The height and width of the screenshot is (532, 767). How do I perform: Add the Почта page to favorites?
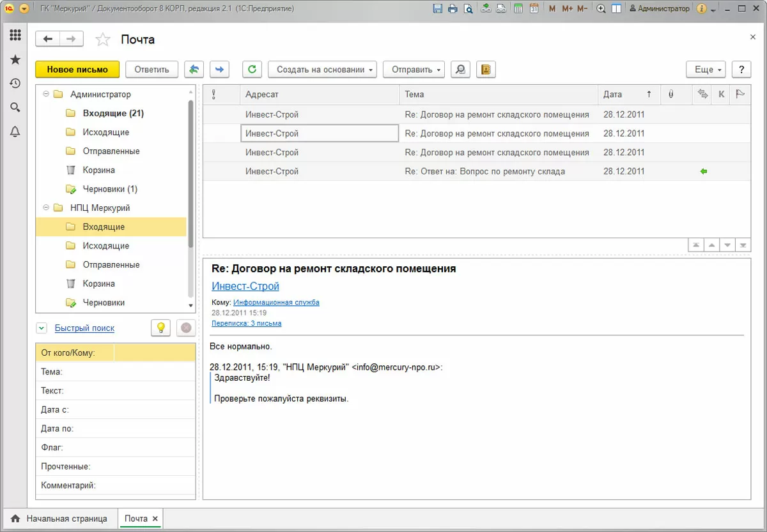pos(102,40)
